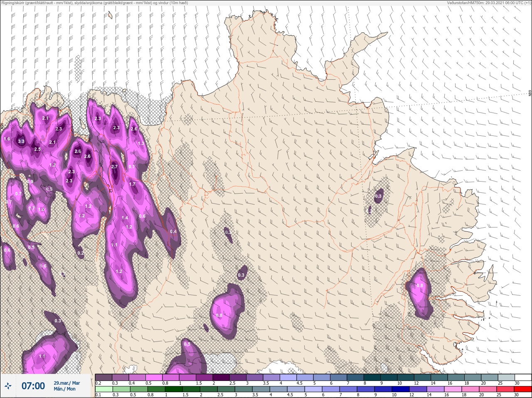Select the dark purple snow legend swatch at 2
Image resolution: width=532 pixels, height=398 pixels.
point(222,377)
